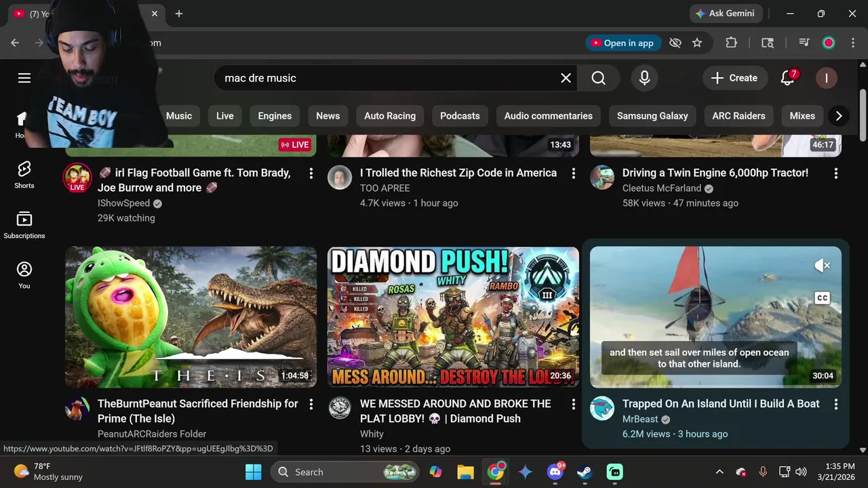Open options menu for Trapped On An Island video
Image resolution: width=868 pixels, height=488 pixels.
835,404
